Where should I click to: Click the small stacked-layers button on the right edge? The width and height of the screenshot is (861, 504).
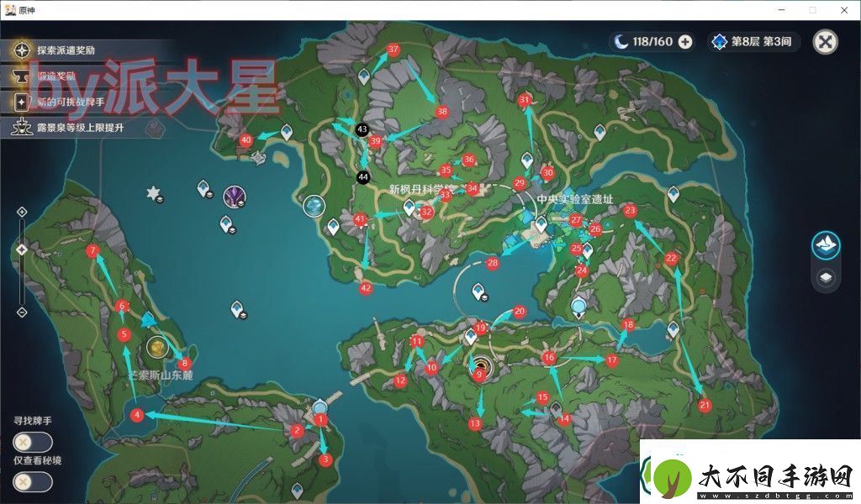(x=826, y=277)
